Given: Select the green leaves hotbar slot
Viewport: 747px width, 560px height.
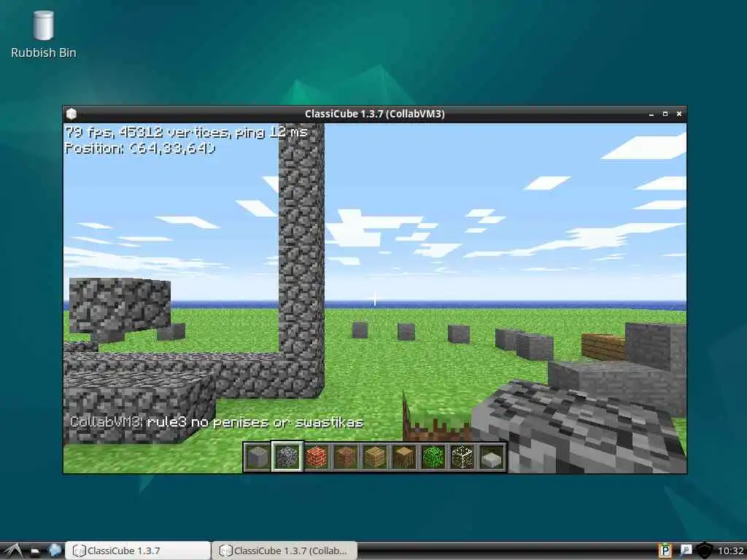Looking at the screenshot, I should [433, 456].
